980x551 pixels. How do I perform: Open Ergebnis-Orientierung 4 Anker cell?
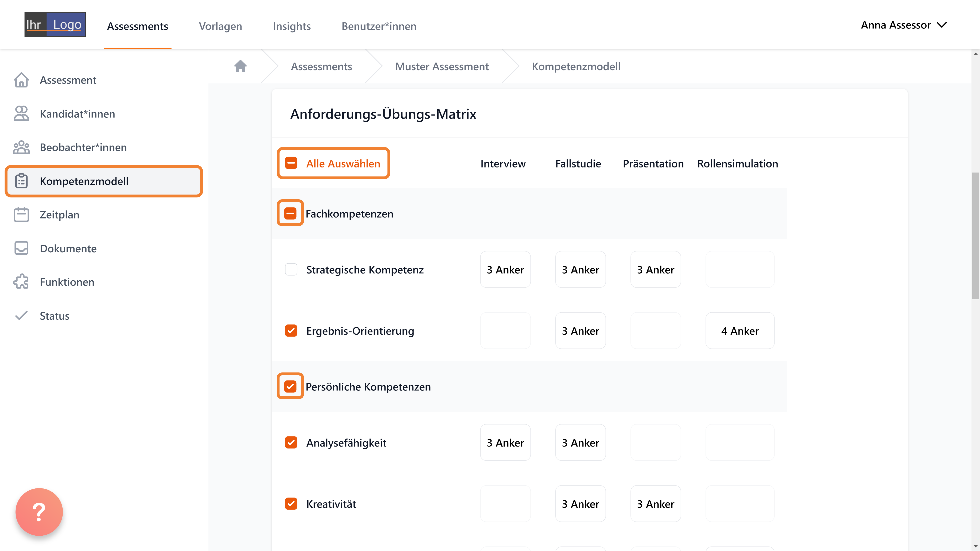[x=740, y=330]
